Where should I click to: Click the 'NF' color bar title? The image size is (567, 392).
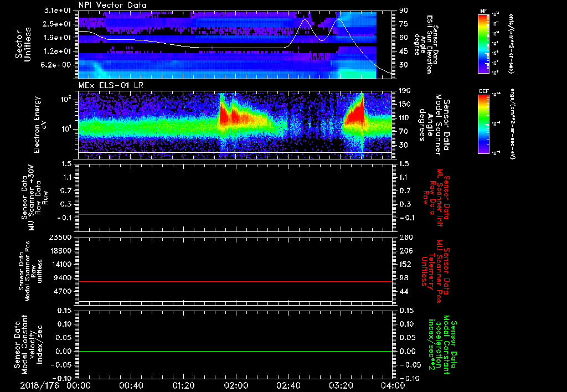tap(484, 11)
